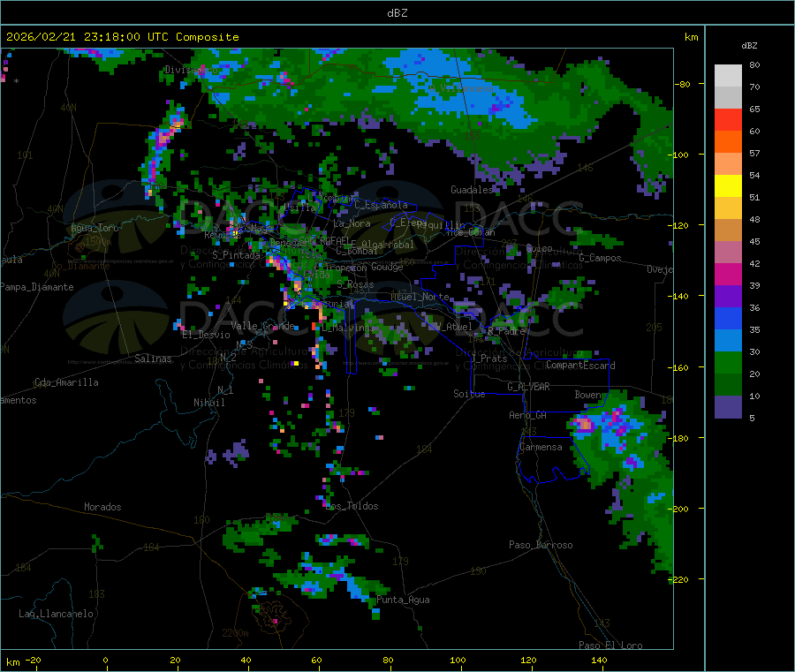Click the 100 km horizontal axis tick
The height and width of the screenshot is (672, 795).
(458, 660)
